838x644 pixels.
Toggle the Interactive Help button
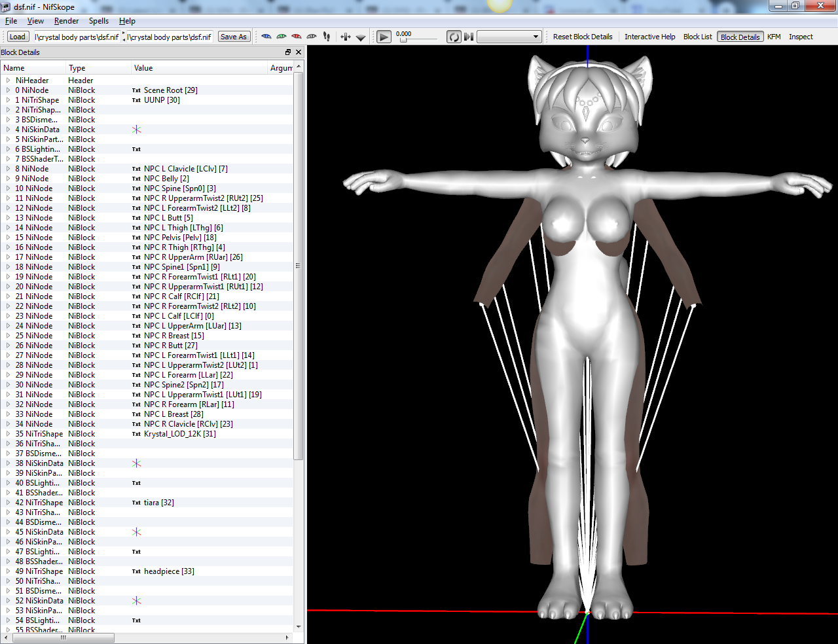pos(649,37)
